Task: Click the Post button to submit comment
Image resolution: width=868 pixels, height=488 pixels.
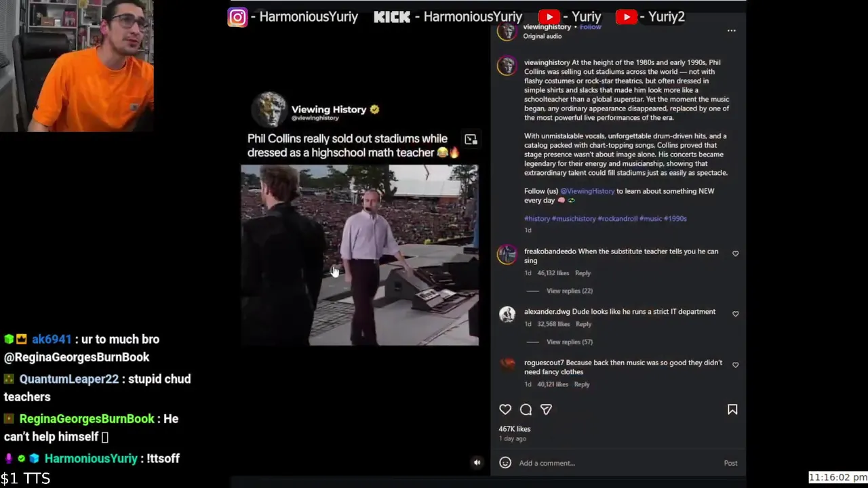Action: point(730,463)
